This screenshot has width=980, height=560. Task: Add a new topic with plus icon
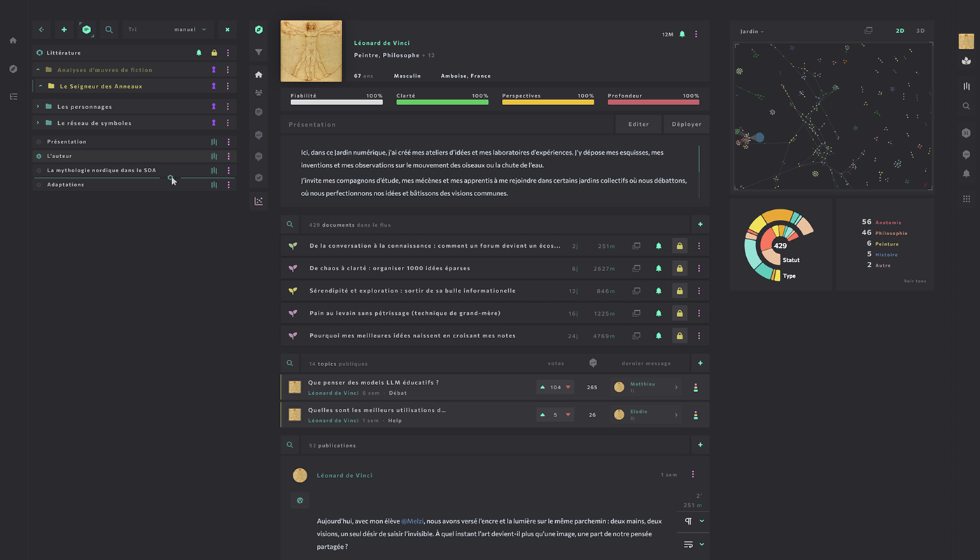tap(699, 363)
